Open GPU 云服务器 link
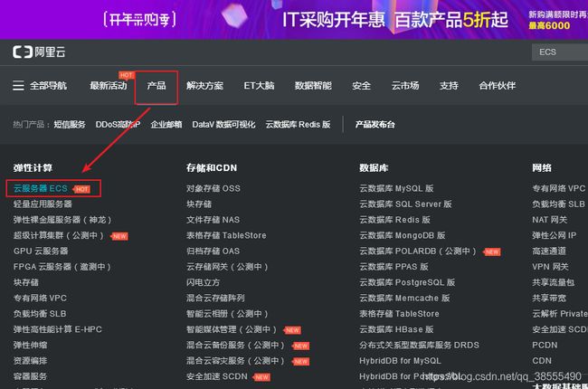The height and width of the screenshot is (389, 588). [x=41, y=251]
